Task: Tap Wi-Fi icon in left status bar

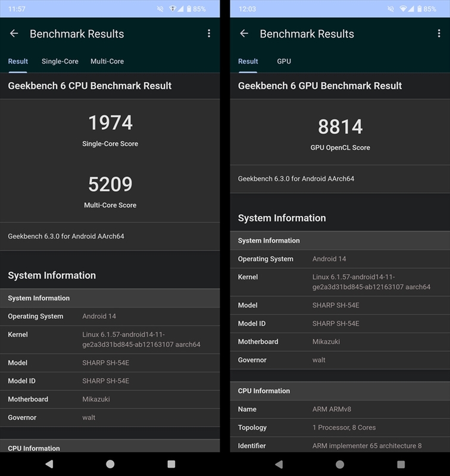Action: pos(173,9)
